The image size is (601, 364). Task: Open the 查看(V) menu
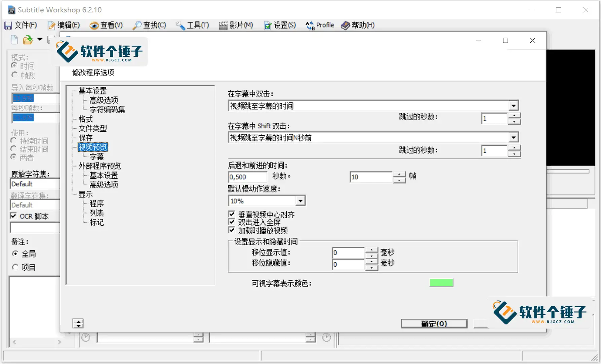(106, 25)
